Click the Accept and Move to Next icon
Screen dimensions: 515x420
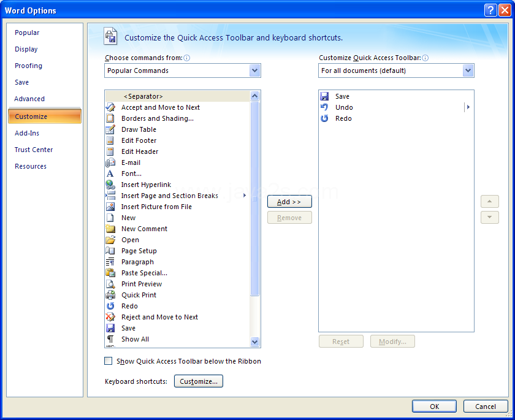(x=110, y=107)
